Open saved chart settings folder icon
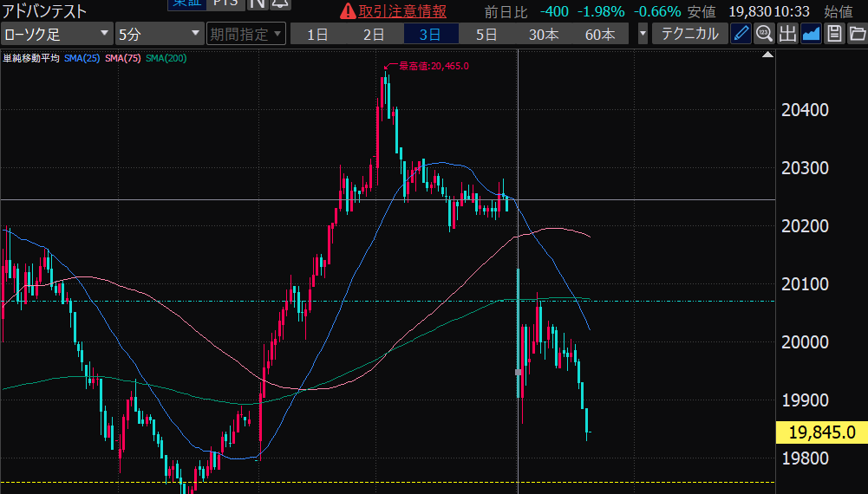The height and width of the screenshot is (494, 868). 857,35
